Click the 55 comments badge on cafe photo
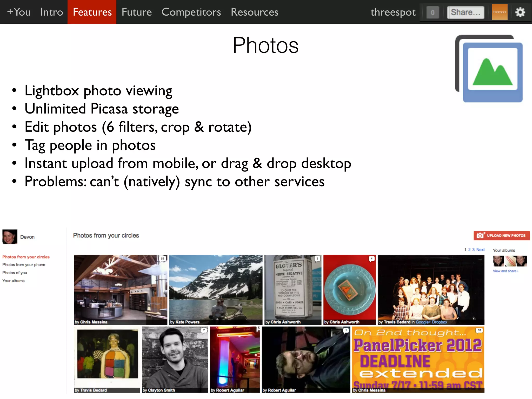Image resolution: width=532 pixels, height=399 pixels. coord(163,258)
